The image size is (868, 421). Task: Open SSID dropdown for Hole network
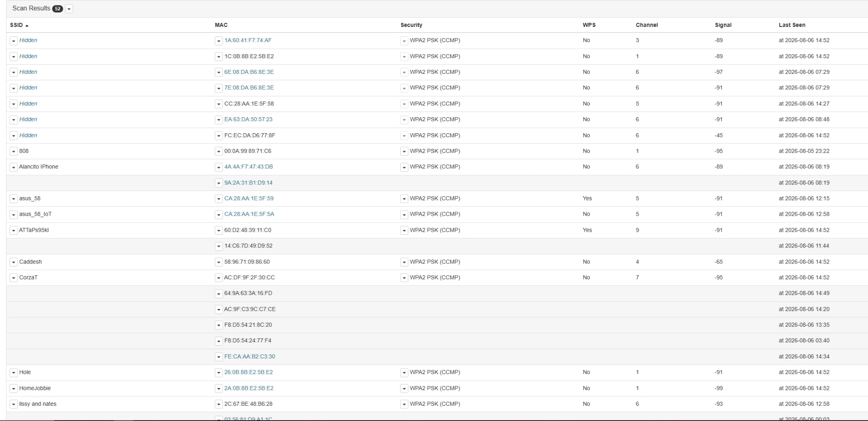point(13,372)
